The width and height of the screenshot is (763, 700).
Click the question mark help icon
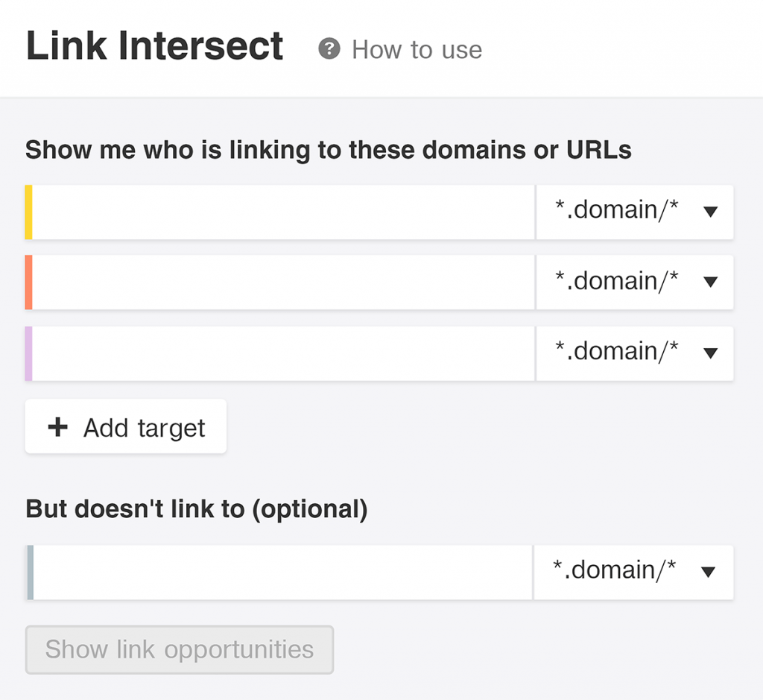[x=329, y=49]
